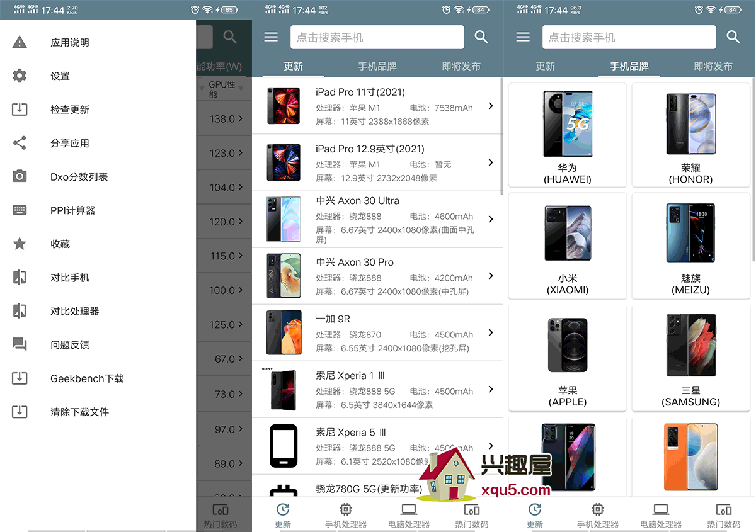Tap 电脑处理器 bottom nav on phone-brands screen
756x532 pixels.
click(x=661, y=515)
